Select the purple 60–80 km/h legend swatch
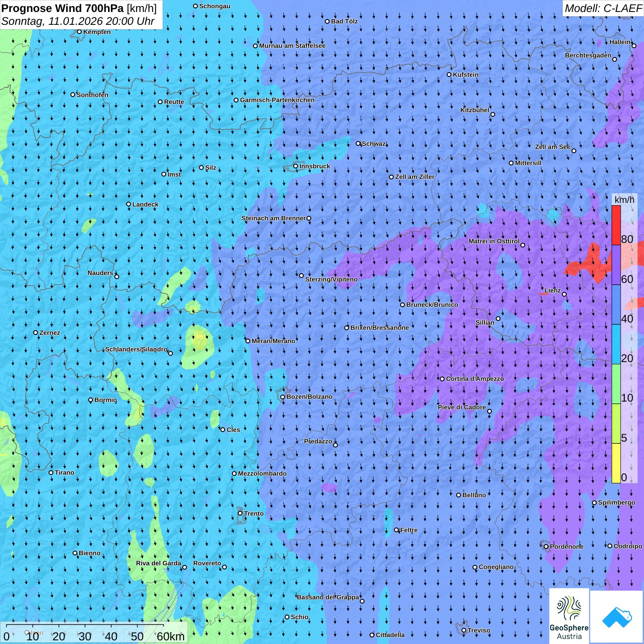This screenshot has width=644, height=644. tap(616, 265)
